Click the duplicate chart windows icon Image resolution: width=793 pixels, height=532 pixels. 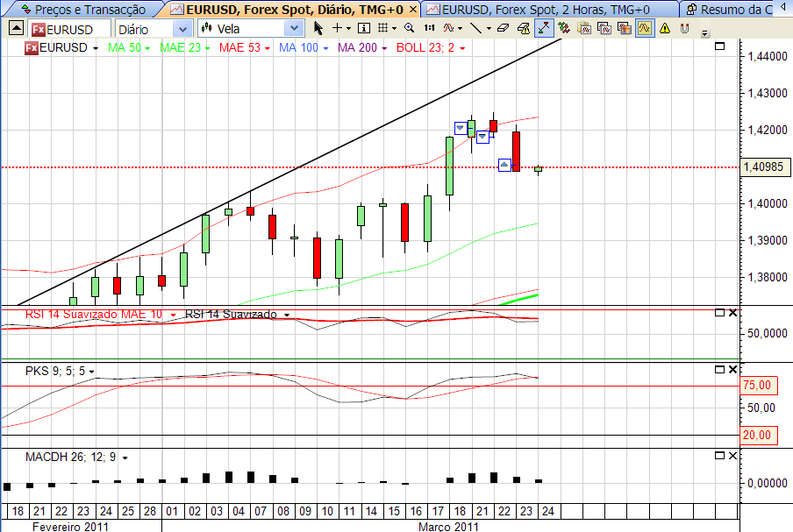point(604,28)
